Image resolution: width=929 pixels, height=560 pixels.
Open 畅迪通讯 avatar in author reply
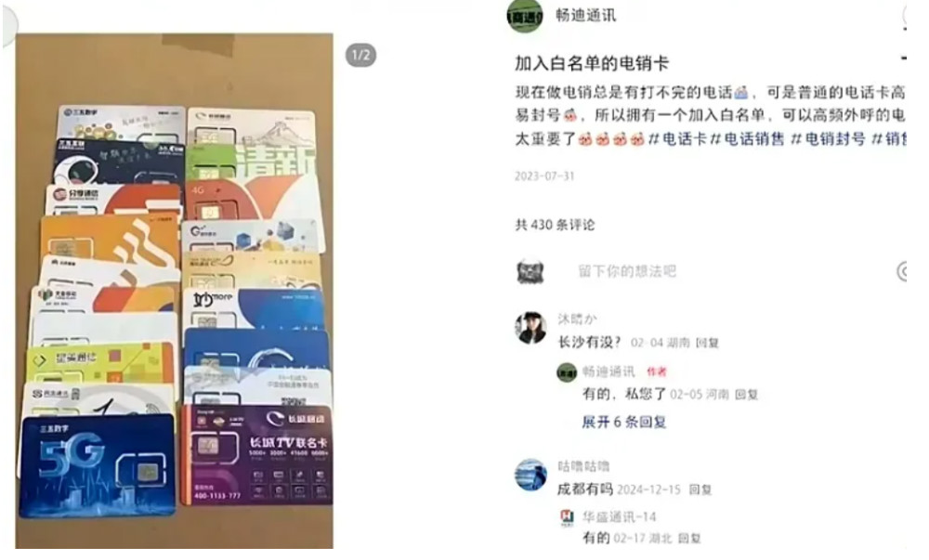pos(567,372)
